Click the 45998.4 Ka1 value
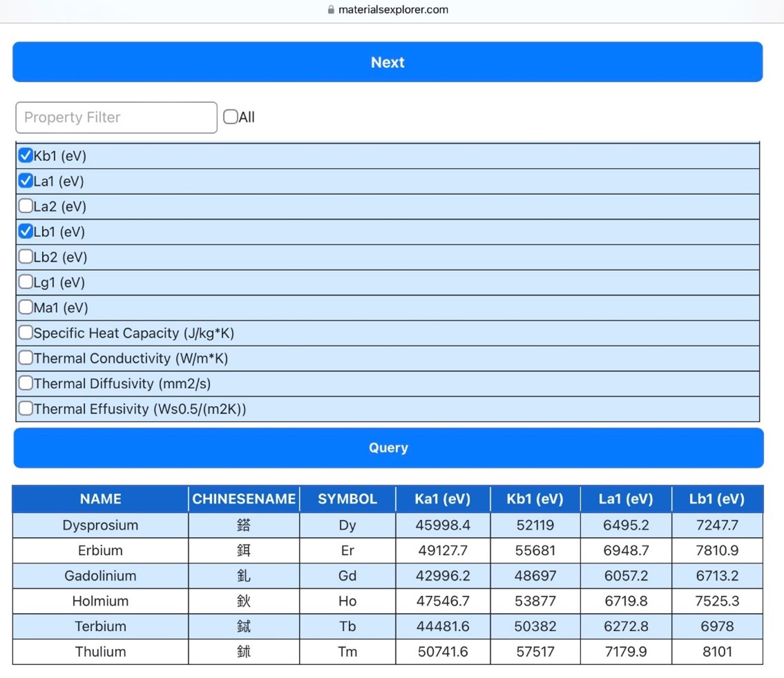This screenshot has height=678, width=784. tap(443, 525)
